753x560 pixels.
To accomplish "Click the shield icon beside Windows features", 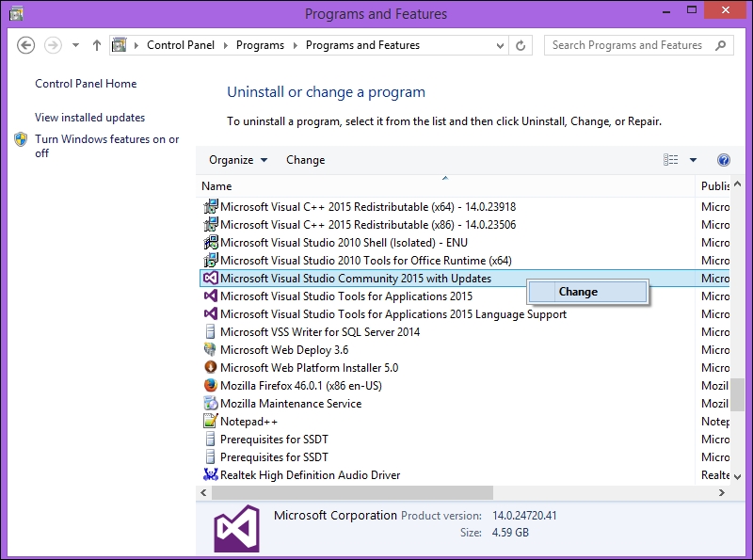I will (21, 139).
